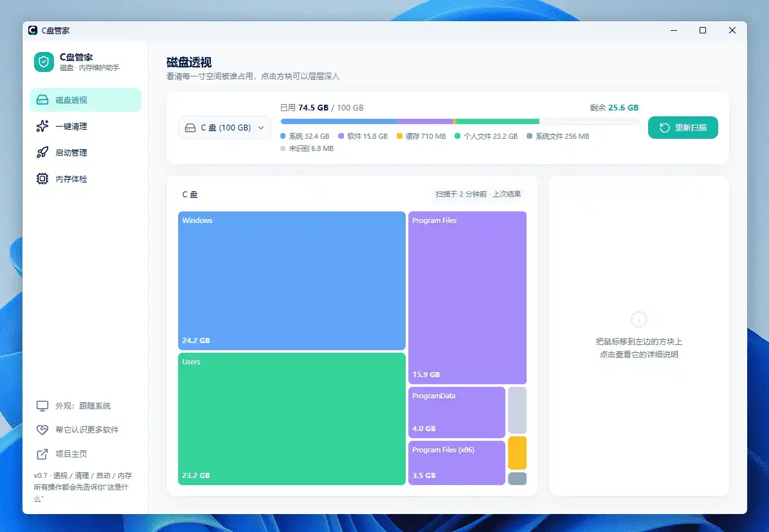The width and height of the screenshot is (769, 532).
Task: Close the C盘管家 window
Action: point(732,30)
